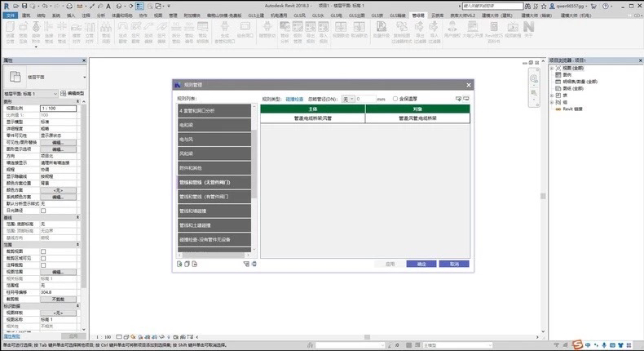Switch to the 机电通用 ribbon tab
Screen dimensions: 644x351
click(x=279, y=15)
